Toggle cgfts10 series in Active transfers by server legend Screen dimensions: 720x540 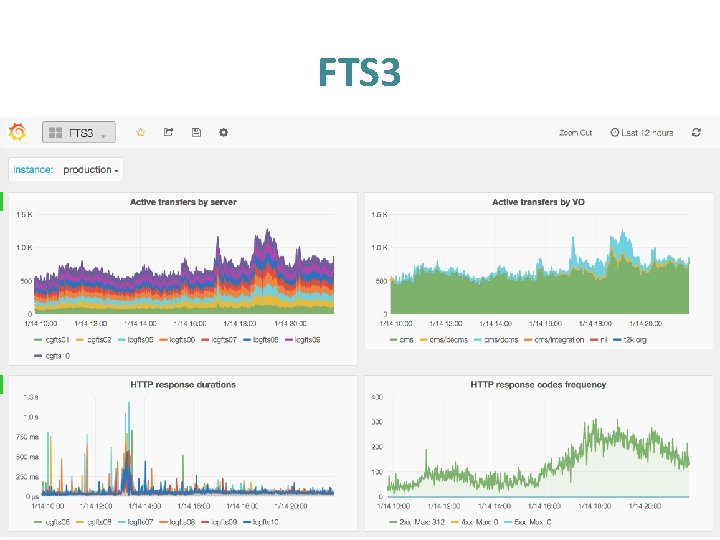coord(52,356)
